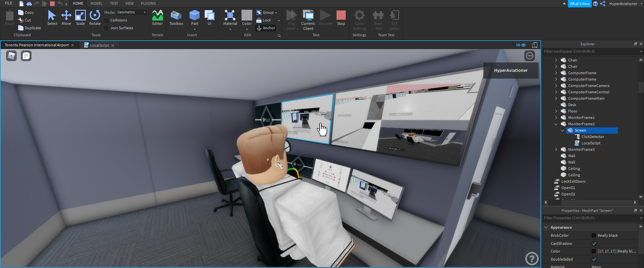644x268 pixels.
Task: Activate the Move tool
Action: coord(66,18)
